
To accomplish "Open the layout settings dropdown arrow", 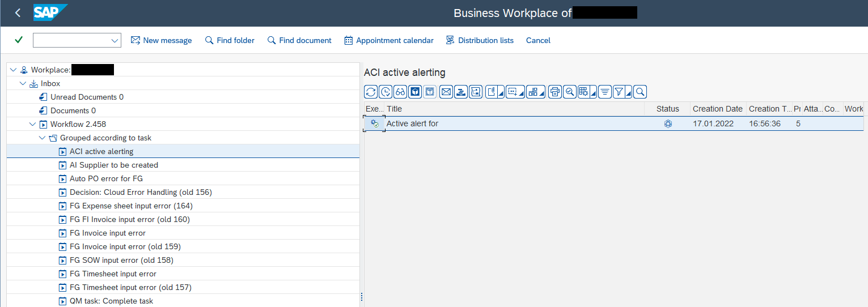I will coord(593,92).
